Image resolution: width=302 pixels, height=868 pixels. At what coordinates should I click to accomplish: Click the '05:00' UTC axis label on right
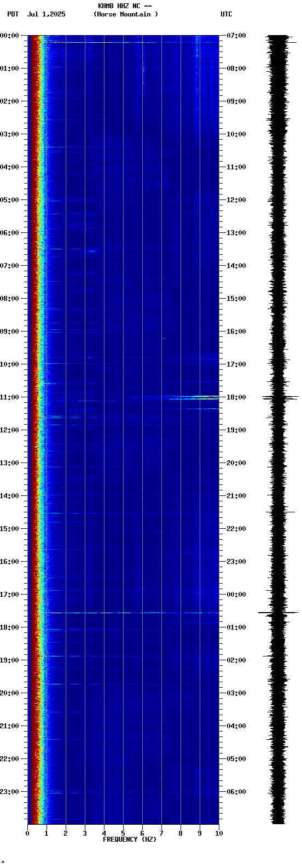click(x=236, y=759)
